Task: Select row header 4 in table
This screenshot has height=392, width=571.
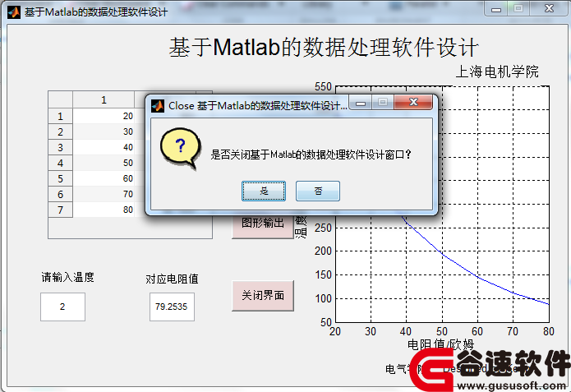Action: tap(61, 164)
